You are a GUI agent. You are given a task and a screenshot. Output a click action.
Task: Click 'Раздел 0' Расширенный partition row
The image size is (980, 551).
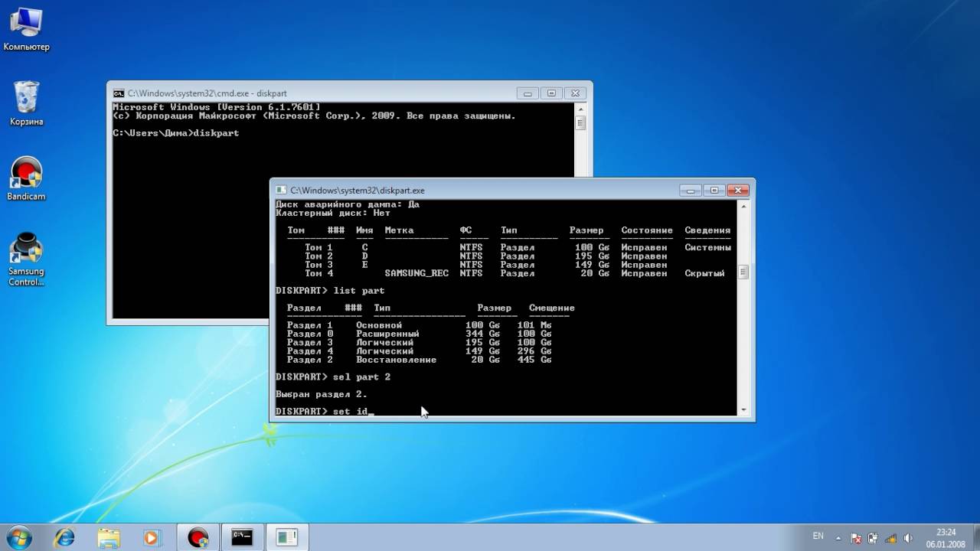click(420, 334)
